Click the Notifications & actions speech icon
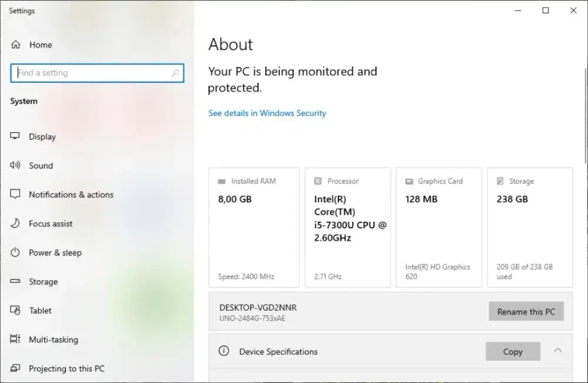This screenshot has width=588, height=383. click(x=15, y=194)
